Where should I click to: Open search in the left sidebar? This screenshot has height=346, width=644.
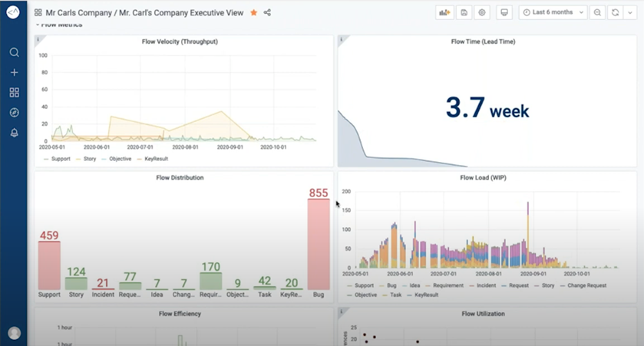(14, 52)
